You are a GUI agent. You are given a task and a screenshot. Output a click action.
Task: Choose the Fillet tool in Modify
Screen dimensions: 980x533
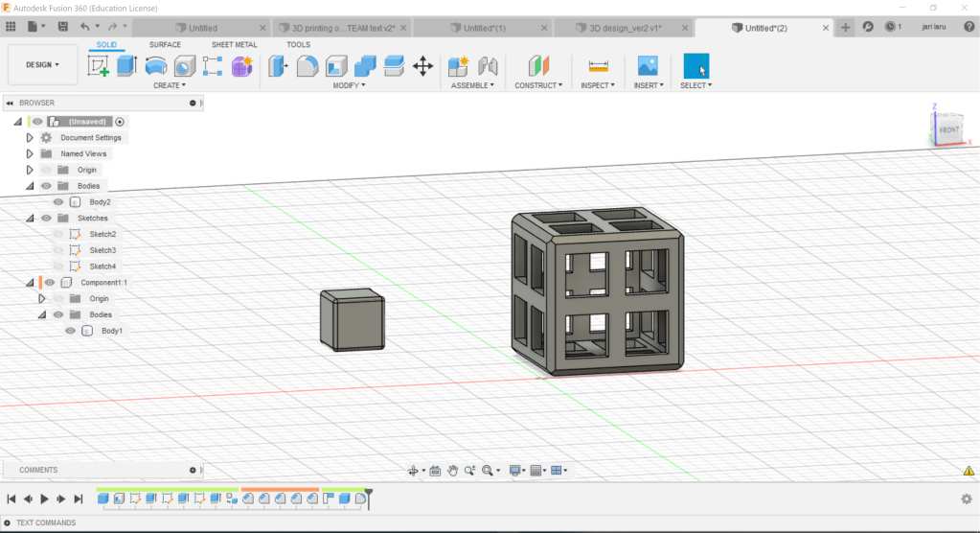[307, 66]
